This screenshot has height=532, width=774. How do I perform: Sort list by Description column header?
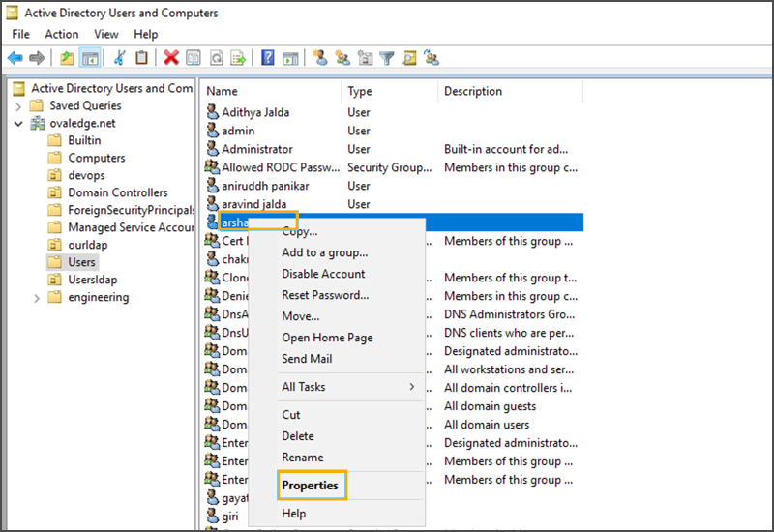(473, 92)
